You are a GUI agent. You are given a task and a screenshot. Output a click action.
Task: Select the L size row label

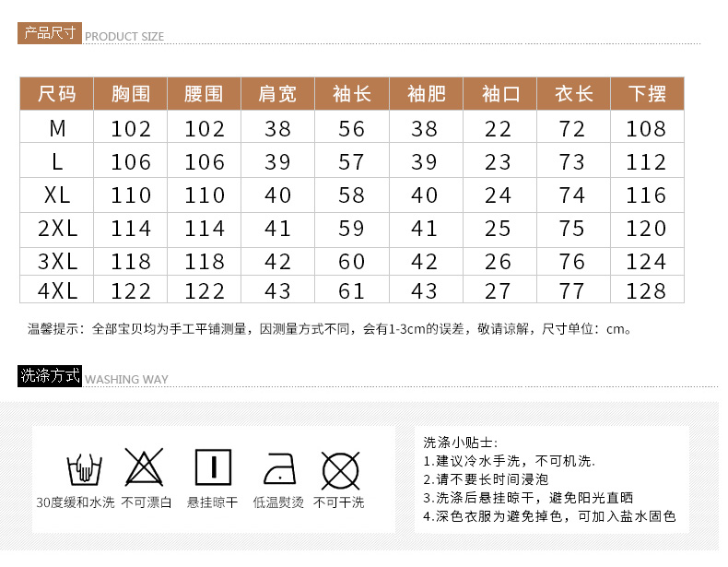pyautogui.click(x=57, y=161)
